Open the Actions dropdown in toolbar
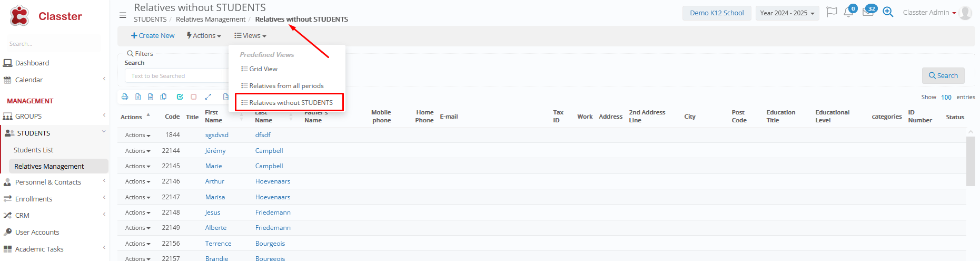The image size is (980, 261). click(204, 36)
